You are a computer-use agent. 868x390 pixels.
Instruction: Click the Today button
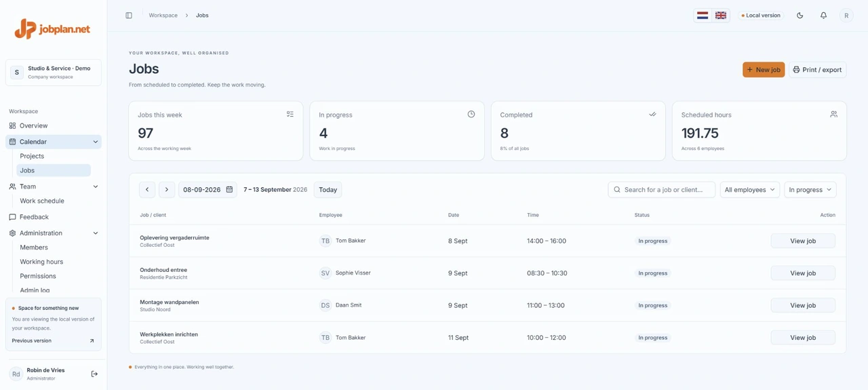(x=328, y=190)
